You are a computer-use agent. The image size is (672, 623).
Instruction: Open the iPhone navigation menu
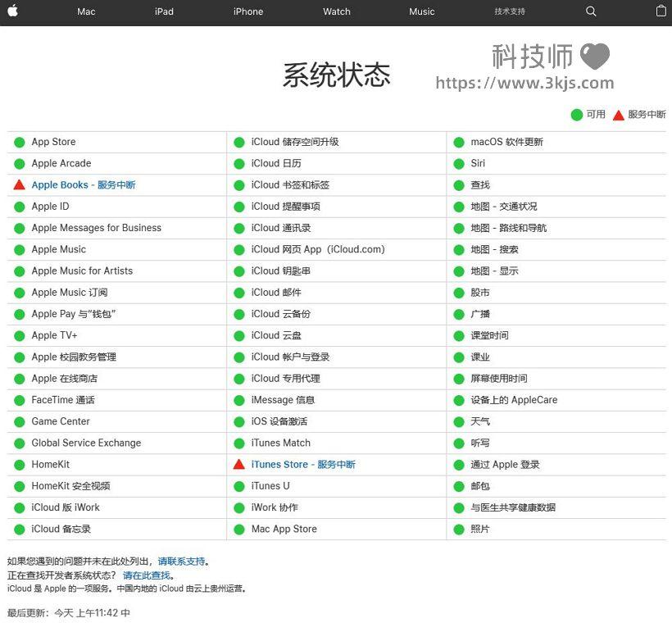(248, 11)
